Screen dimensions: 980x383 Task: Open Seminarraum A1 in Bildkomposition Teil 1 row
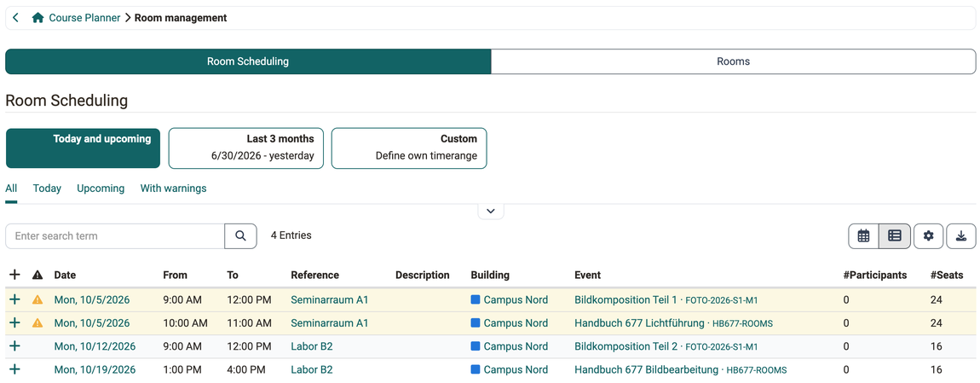330,299
